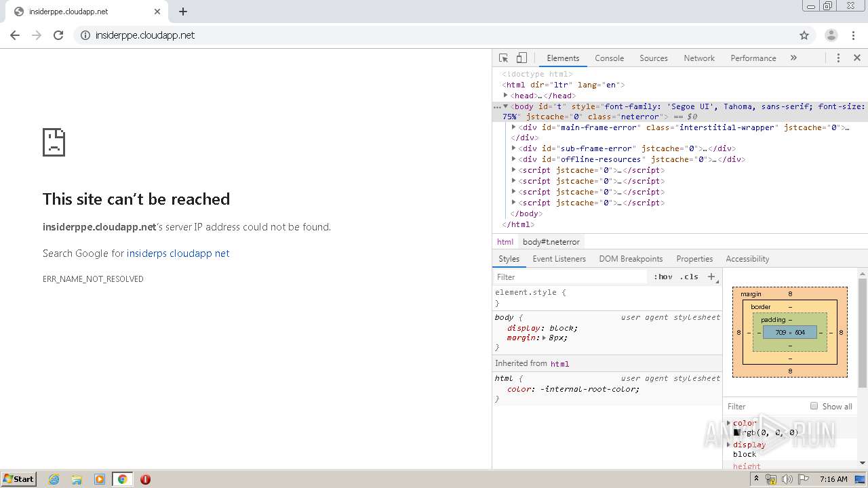The image size is (868, 488).
Task: Add a new style rule plus icon
Action: [711, 277]
